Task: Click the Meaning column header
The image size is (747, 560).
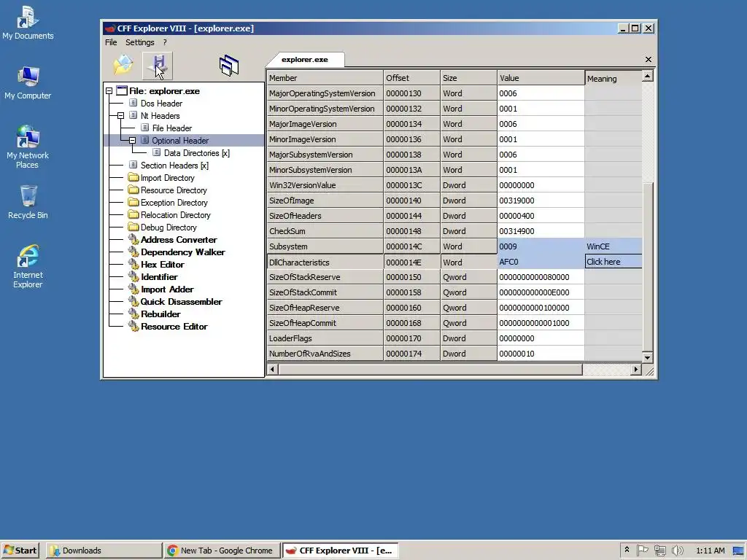Action: pyautogui.click(x=613, y=78)
